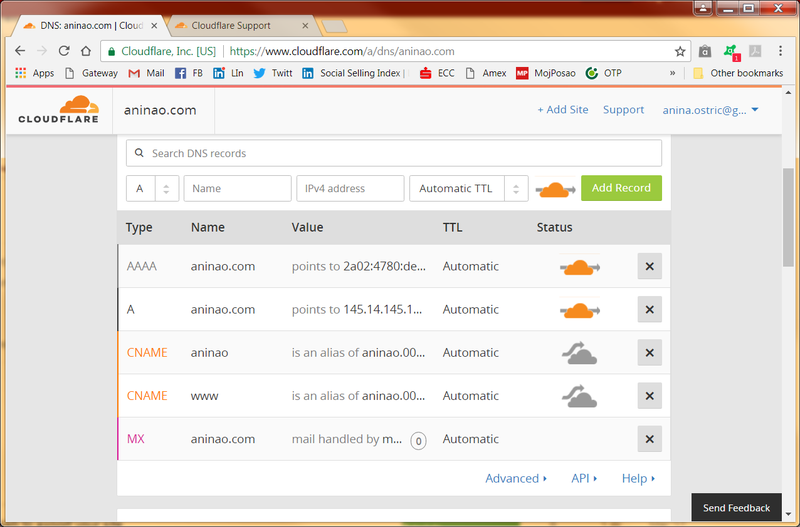Click the Cloudflare logo
Screen dimensions: 800x527
coord(59,110)
